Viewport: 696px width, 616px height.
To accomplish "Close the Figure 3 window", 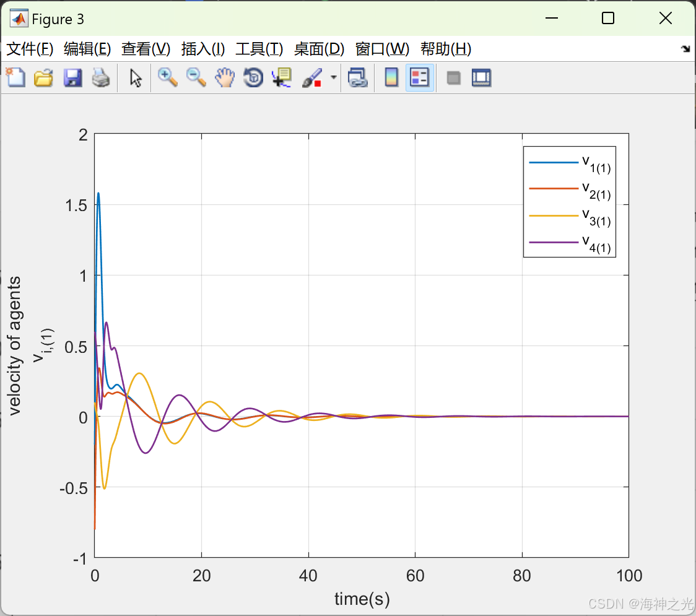I will click(x=666, y=18).
